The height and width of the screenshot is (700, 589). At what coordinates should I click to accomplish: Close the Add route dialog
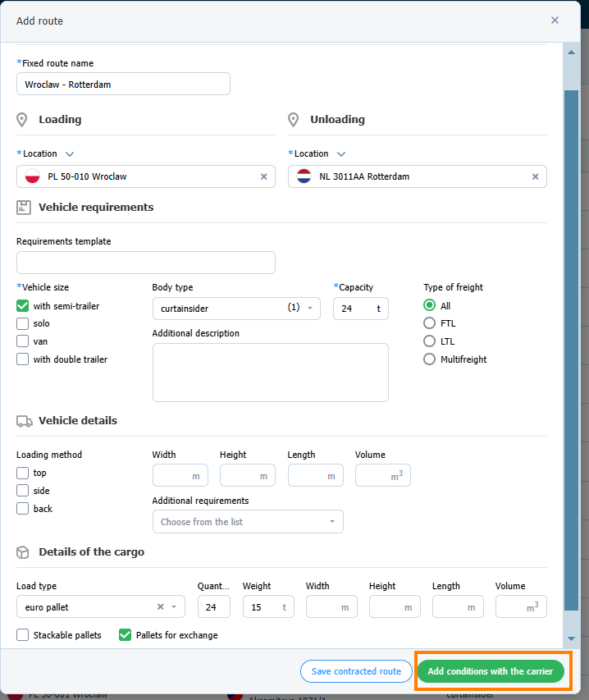click(555, 21)
